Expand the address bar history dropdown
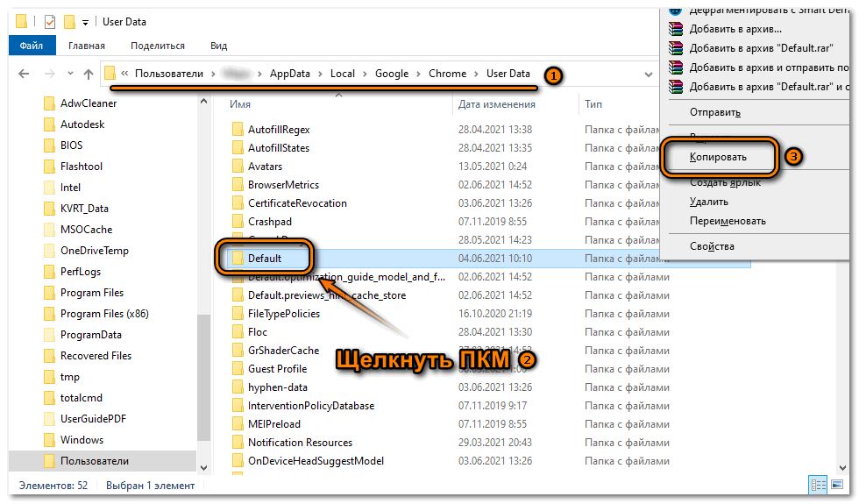Screen dimensions: 859x504 [648, 74]
